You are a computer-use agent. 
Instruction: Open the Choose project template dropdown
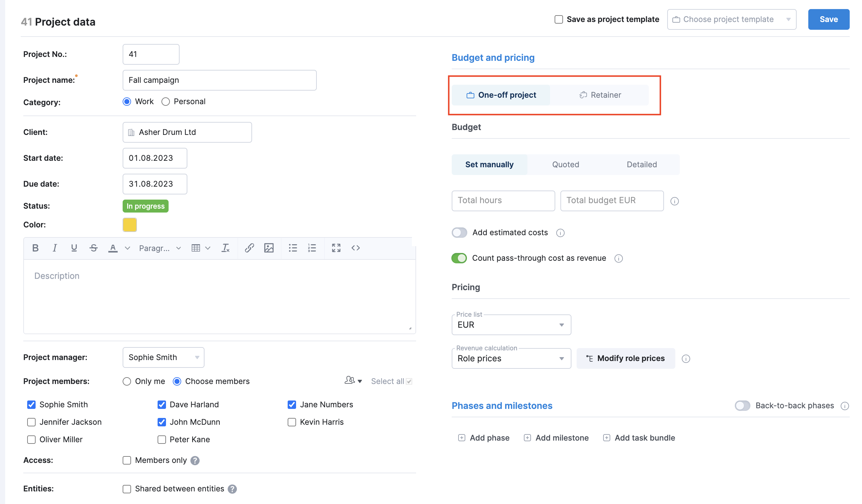pyautogui.click(x=731, y=19)
